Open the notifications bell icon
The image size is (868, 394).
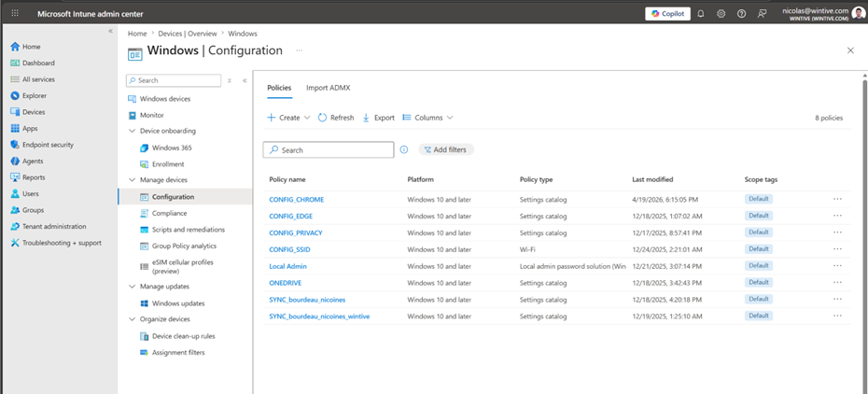(701, 14)
